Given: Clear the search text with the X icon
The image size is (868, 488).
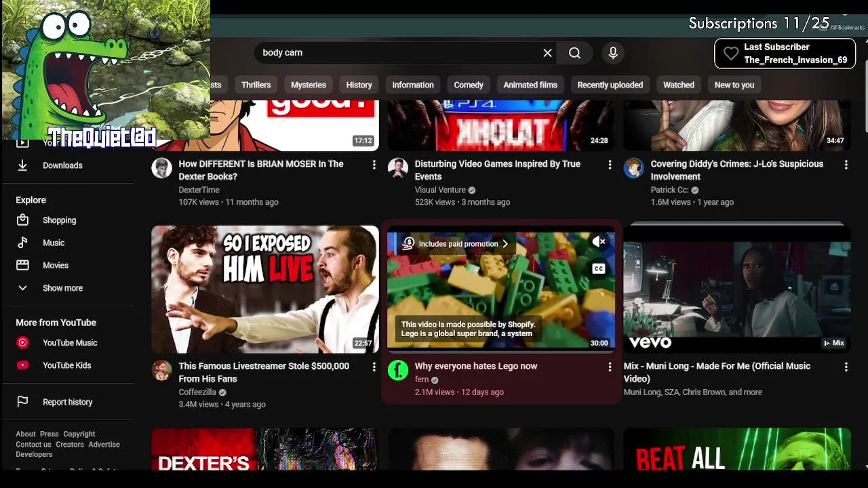Looking at the screenshot, I should click(547, 53).
